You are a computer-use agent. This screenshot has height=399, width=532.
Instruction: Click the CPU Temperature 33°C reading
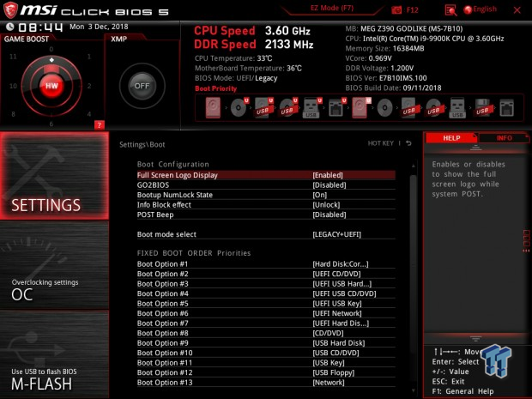tap(233, 58)
